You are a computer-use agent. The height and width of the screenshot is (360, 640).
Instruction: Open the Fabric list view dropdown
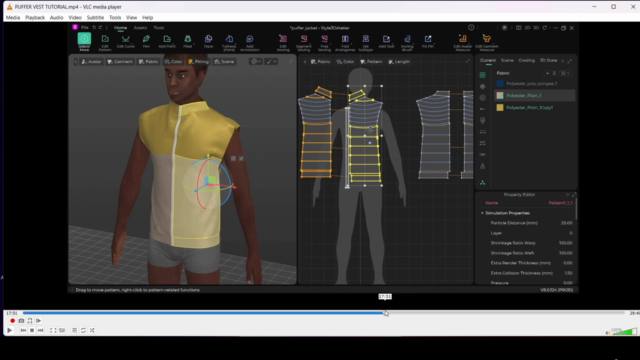[x=565, y=73]
